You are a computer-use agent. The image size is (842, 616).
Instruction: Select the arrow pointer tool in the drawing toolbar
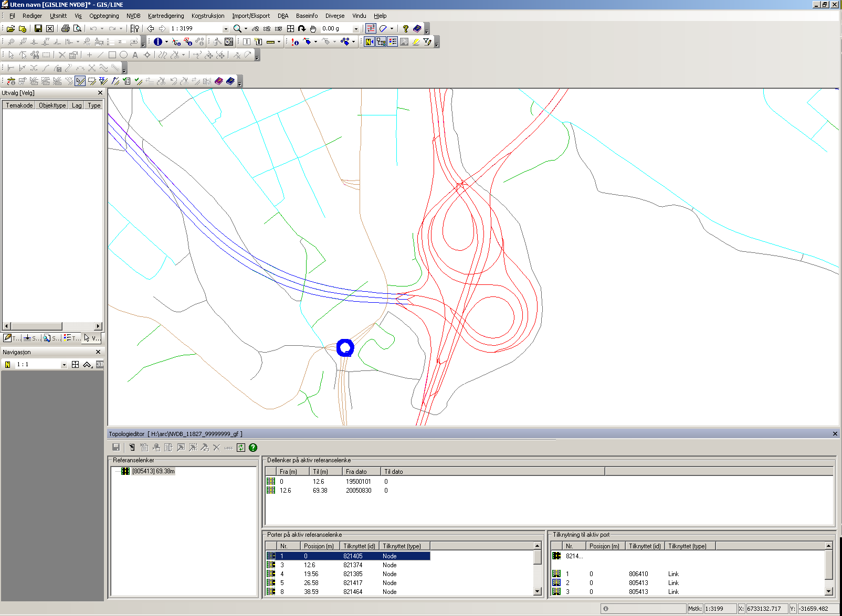click(x=11, y=55)
